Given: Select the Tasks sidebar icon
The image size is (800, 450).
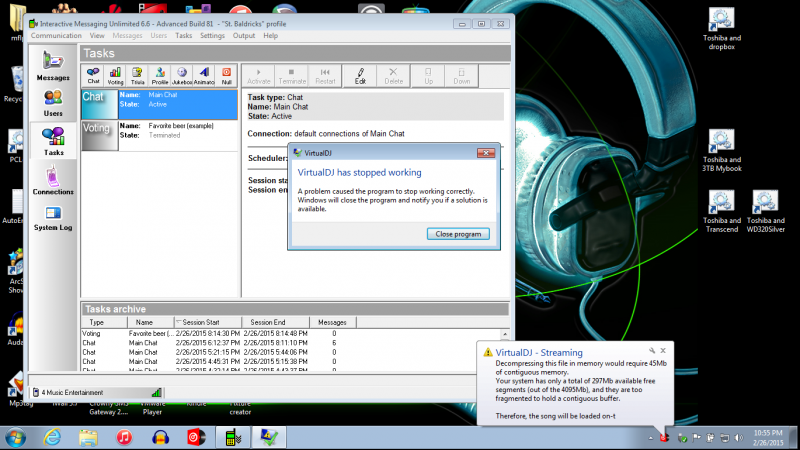Looking at the screenshot, I should [x=53, y=141].
